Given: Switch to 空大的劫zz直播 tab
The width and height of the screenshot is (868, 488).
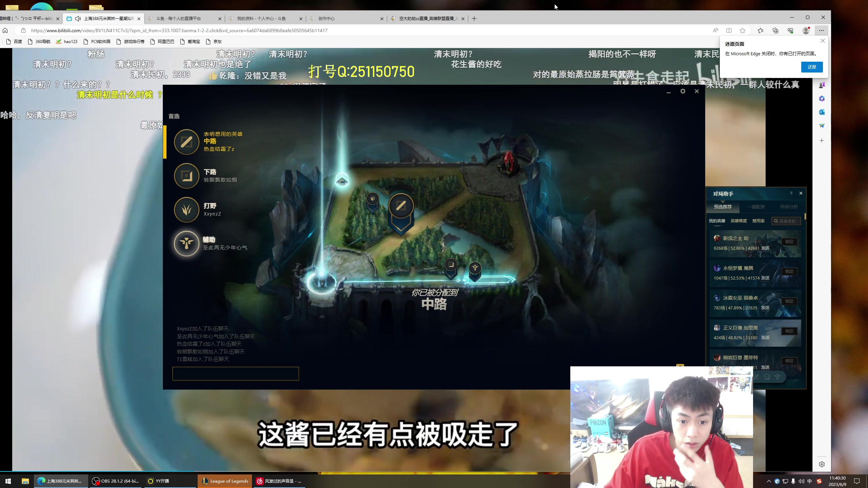Looking at the screenshot, I should tap(427, 18).
